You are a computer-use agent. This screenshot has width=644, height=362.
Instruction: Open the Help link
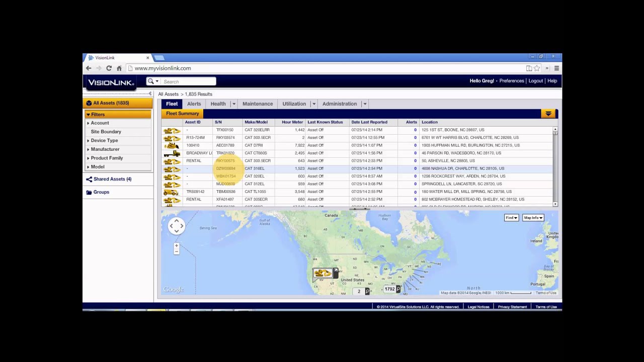(552, 81)
